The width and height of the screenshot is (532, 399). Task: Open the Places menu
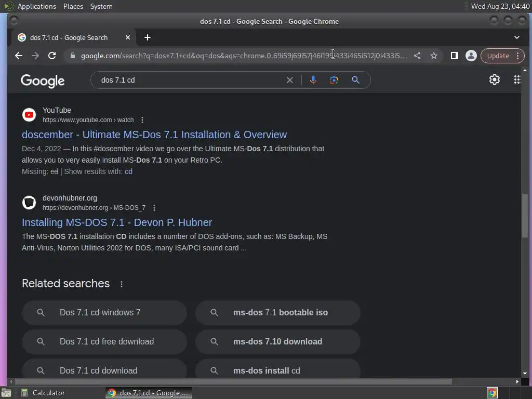pos(73,6)
